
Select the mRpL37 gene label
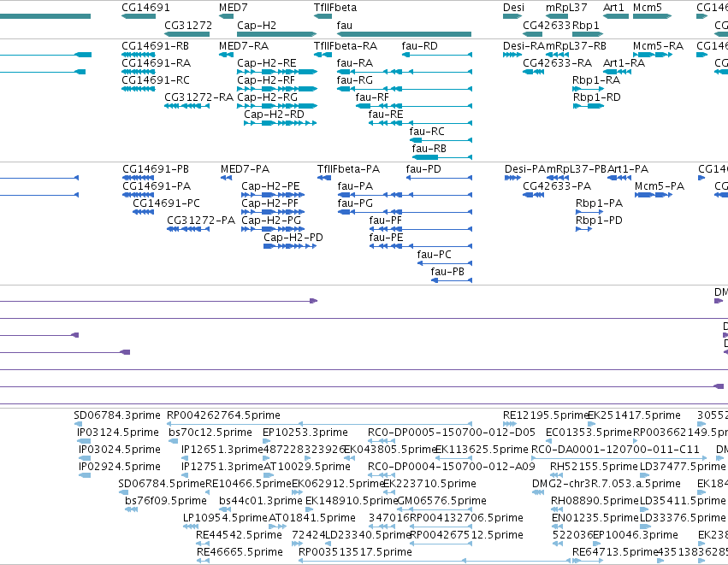coord(566,8)
